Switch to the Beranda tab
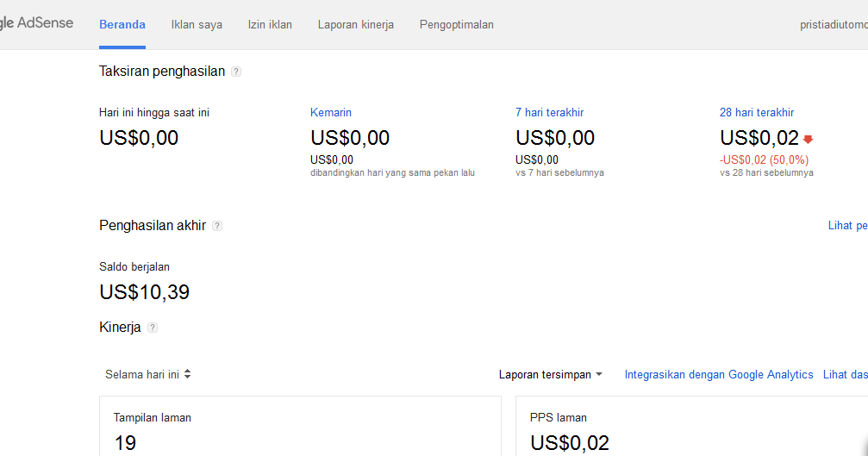Viewport: 868px width, 456px height. click(122, 25)
